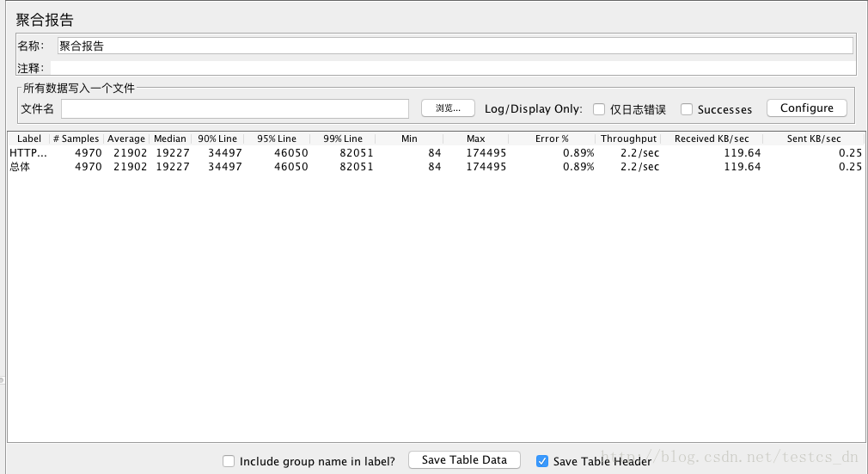Sort by 99% Line column header
868x474 pixels.
[x=343, y=139]
